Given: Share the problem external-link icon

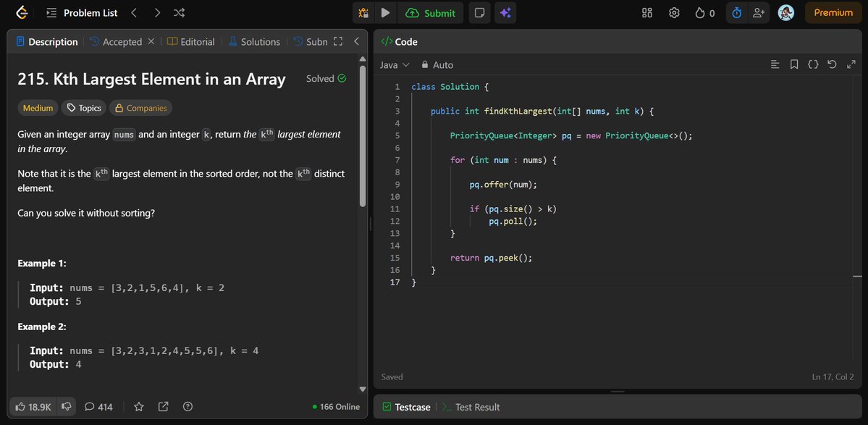Looking at the screenshot, I should 164,407.
